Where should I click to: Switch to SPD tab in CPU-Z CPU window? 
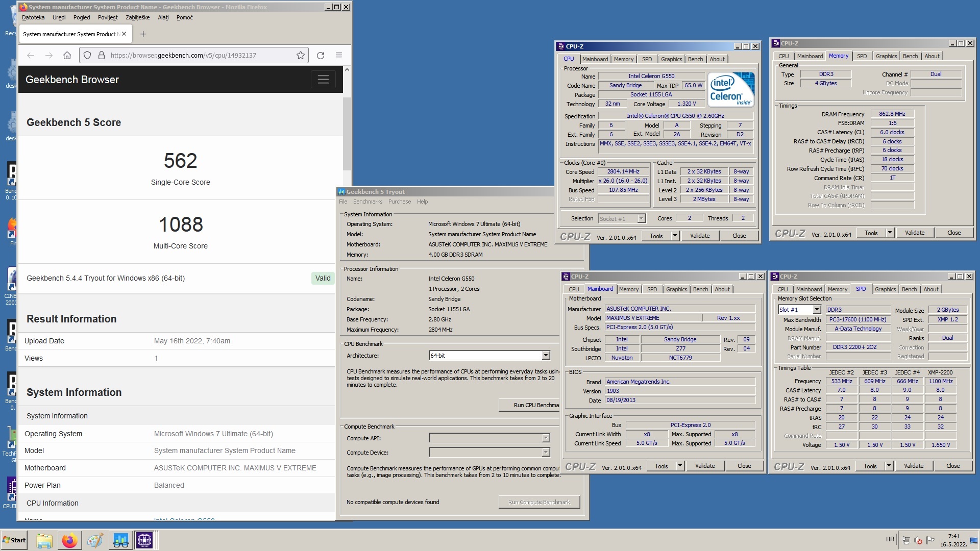pyautogui.click(x=647, y=59)
